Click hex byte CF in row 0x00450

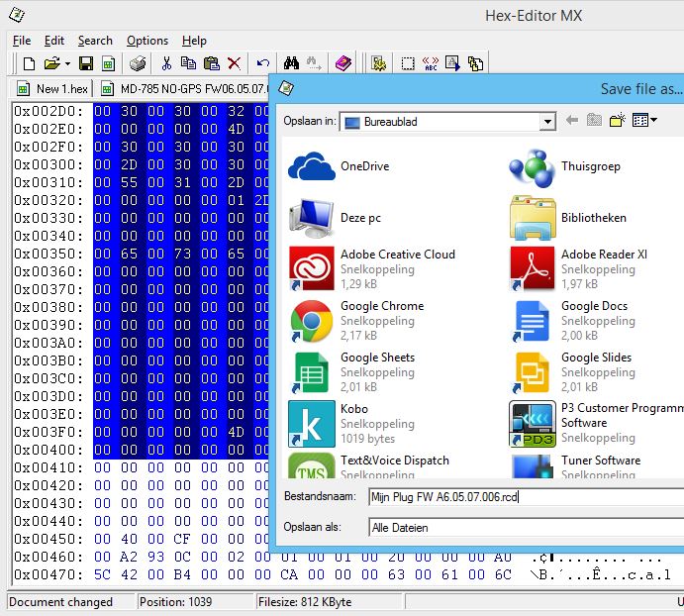tap(182, 539)
